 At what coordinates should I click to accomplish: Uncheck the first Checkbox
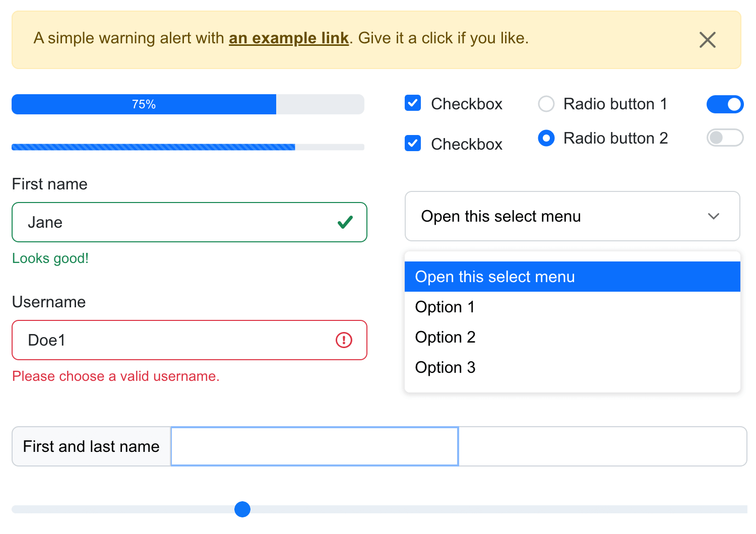click(413, 103)
